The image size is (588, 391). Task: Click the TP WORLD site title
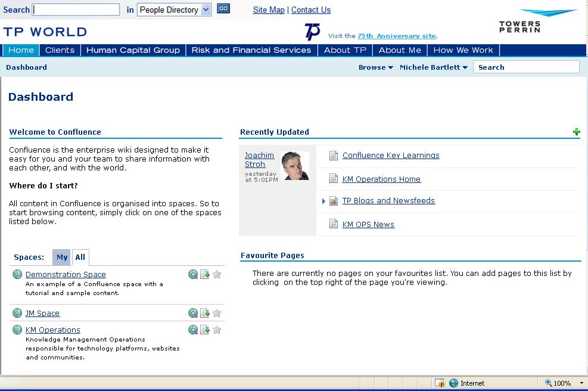coord(45,32)
